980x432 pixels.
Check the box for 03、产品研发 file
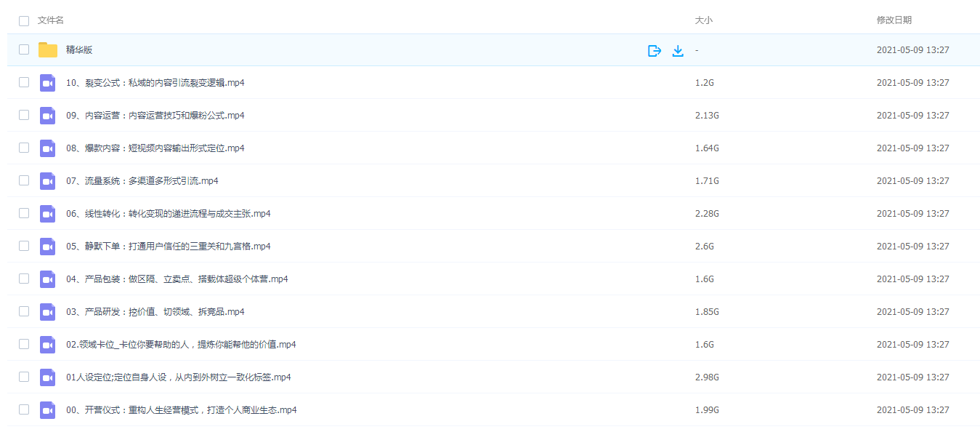point(24,311)
